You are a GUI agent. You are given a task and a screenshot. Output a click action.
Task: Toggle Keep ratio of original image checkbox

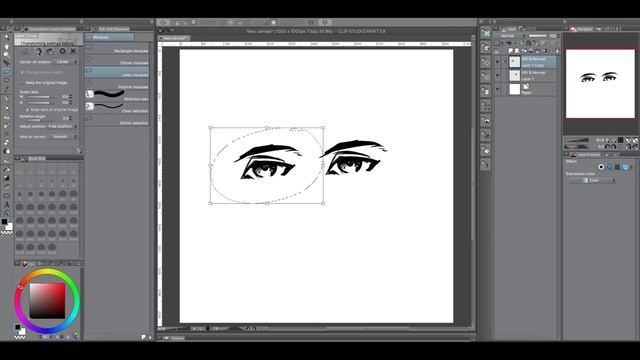tap(28, 110)
